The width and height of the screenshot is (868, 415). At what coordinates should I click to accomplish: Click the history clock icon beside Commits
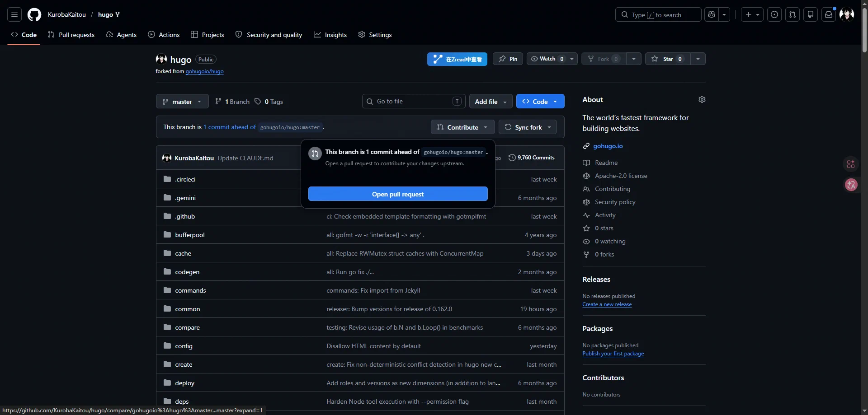tap(512, 158)
